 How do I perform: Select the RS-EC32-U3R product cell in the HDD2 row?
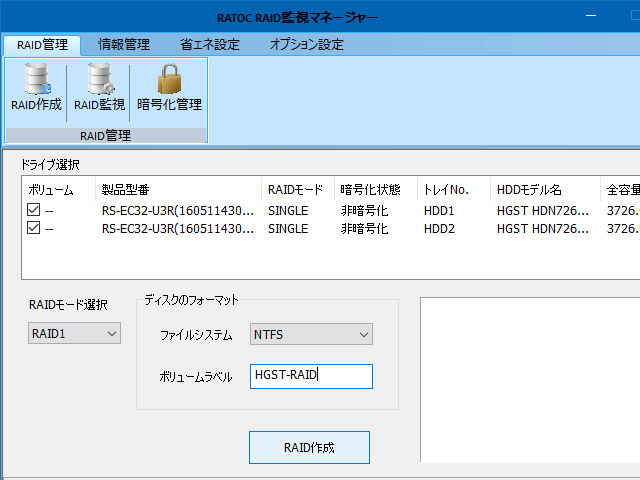click(178, 229)
